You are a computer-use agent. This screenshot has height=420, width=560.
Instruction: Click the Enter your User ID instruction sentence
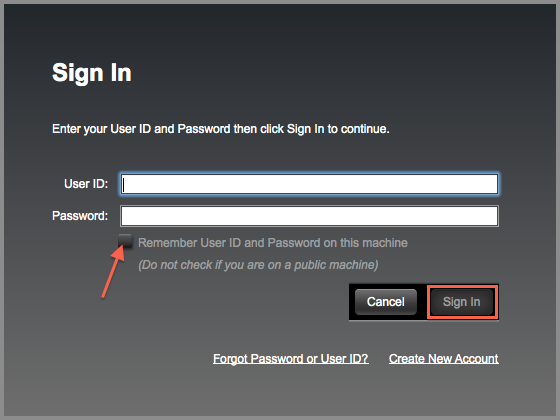pyautogui.click(x=221, y=129)
